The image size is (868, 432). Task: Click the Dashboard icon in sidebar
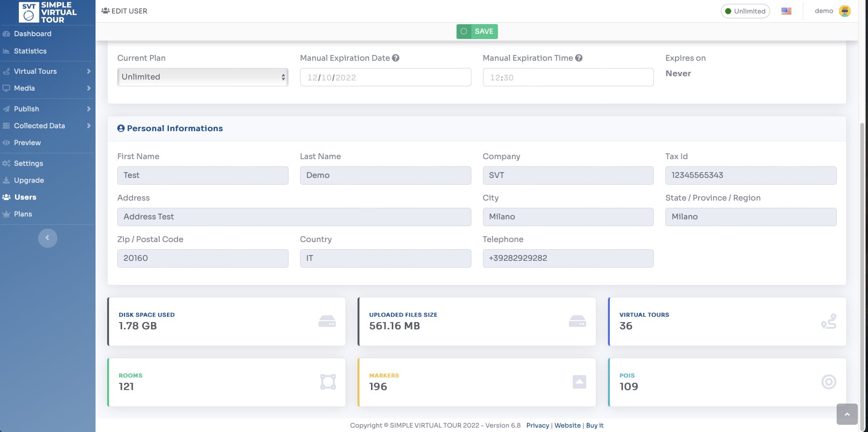point(6,34)
